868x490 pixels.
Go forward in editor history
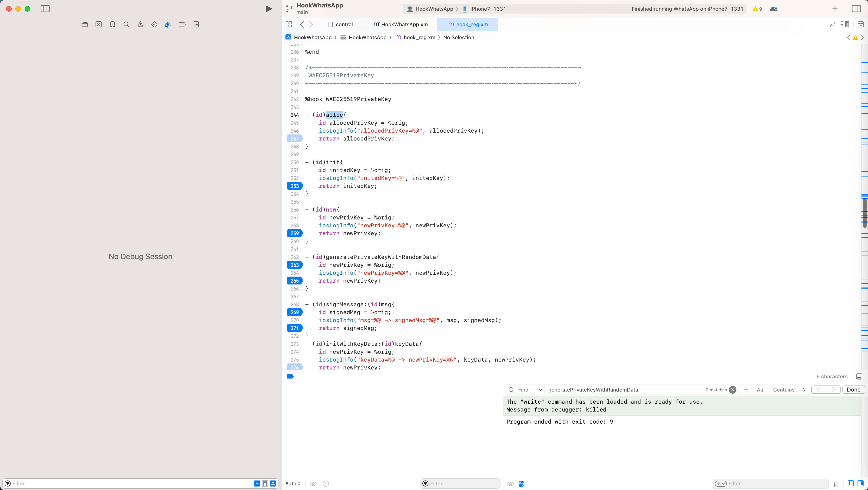pyautogui.click(x=311, y=24)
